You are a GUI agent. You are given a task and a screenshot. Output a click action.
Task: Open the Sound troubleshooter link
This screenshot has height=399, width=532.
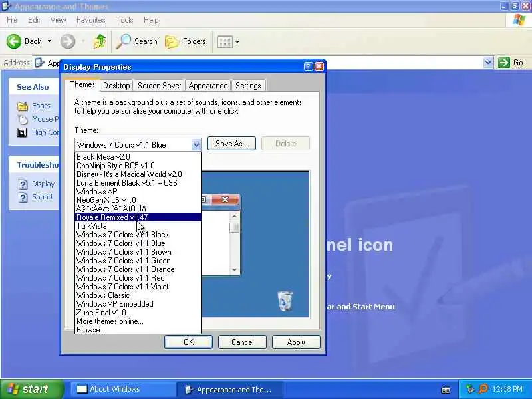[x=42, y=197]
